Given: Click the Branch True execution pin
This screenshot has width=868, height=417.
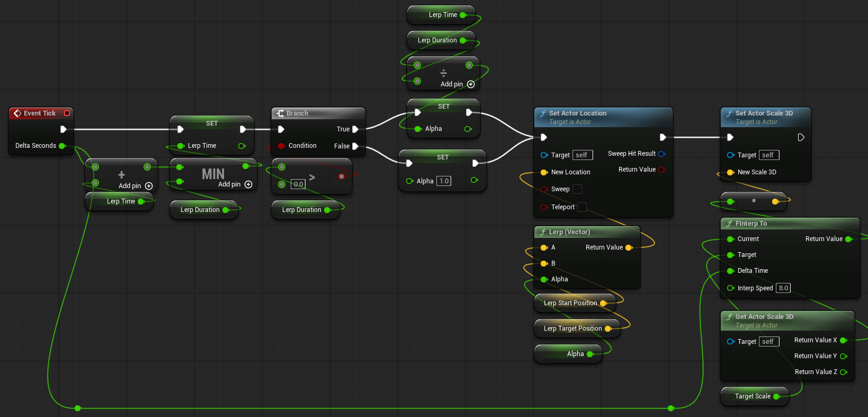Looking at the screenshot, I should point(355,129).
